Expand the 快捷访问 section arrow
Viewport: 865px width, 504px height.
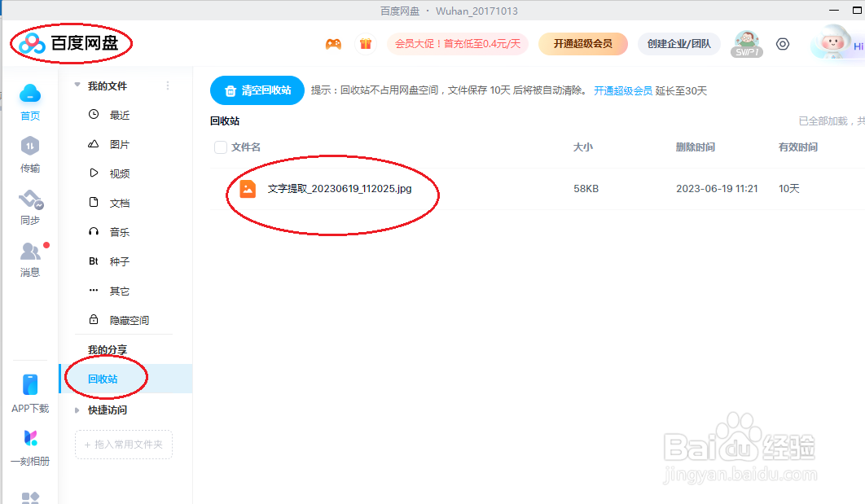pos(77,410)
